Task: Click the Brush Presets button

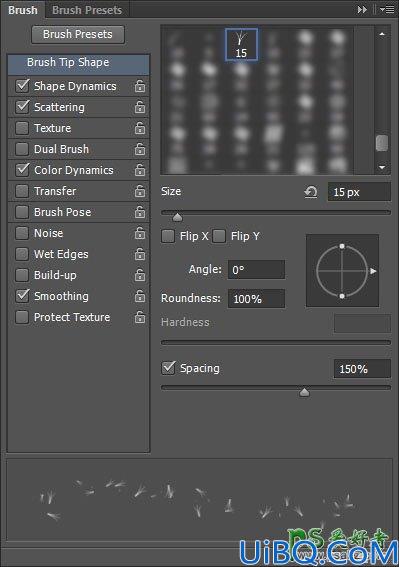Action: (78, 34)
